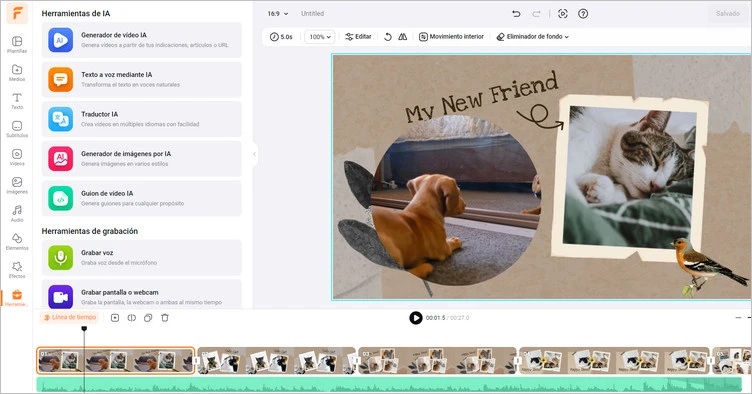
Task: Open the Elementos sidebar section
Action: point(17,242)
